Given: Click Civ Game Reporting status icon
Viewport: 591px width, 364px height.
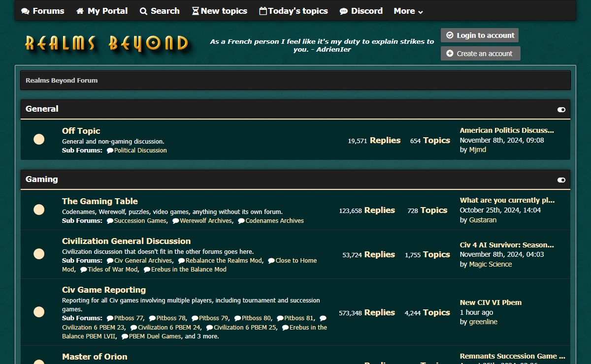Looking at the screenshot, I should pos(39,312).
